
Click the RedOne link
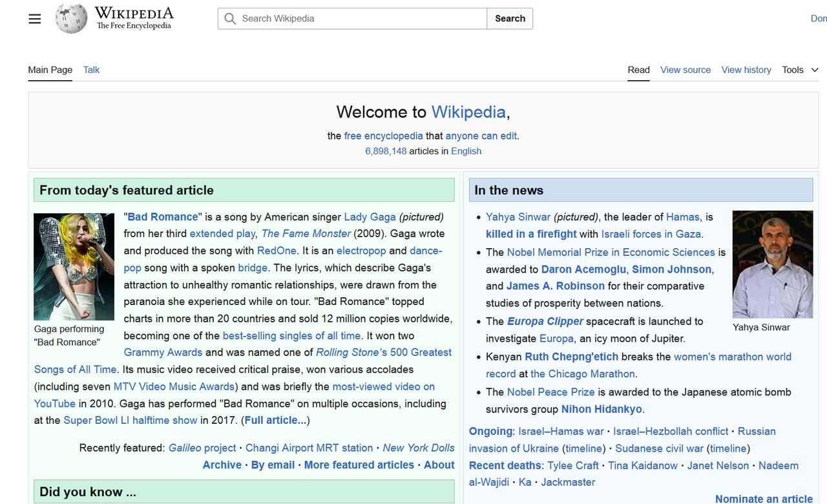pos(277,251)
